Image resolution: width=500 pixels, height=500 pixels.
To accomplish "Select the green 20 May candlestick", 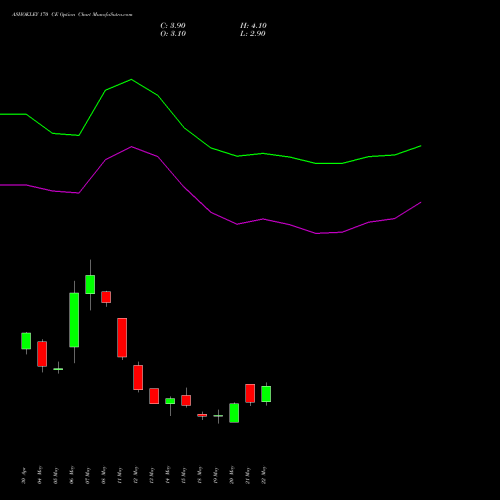I will [234, 413].
